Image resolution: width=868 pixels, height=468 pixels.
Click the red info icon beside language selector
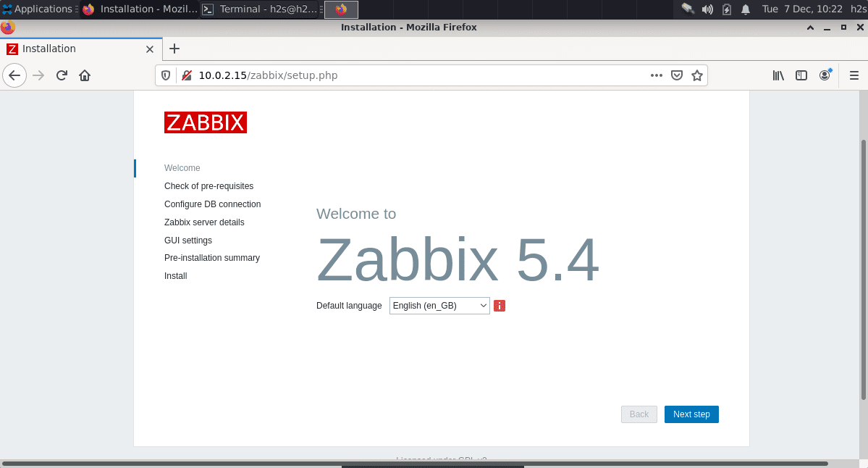(499, 306)
